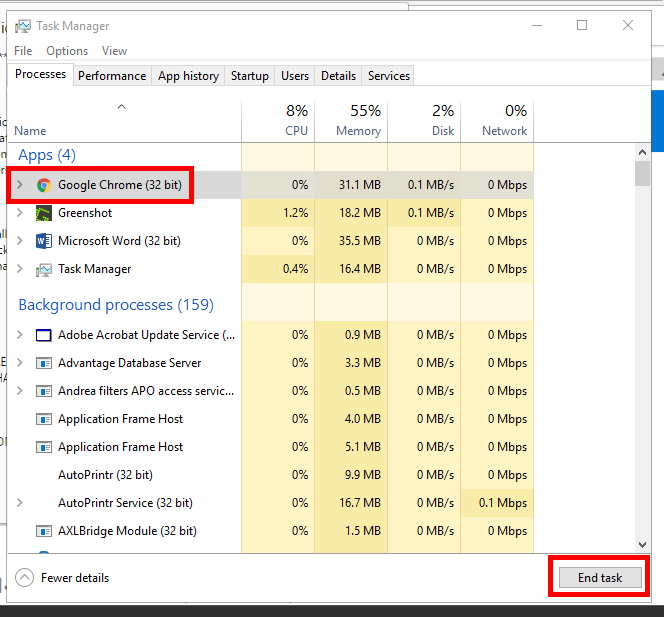Expand the Andrea filters APO row

[19, 390]
